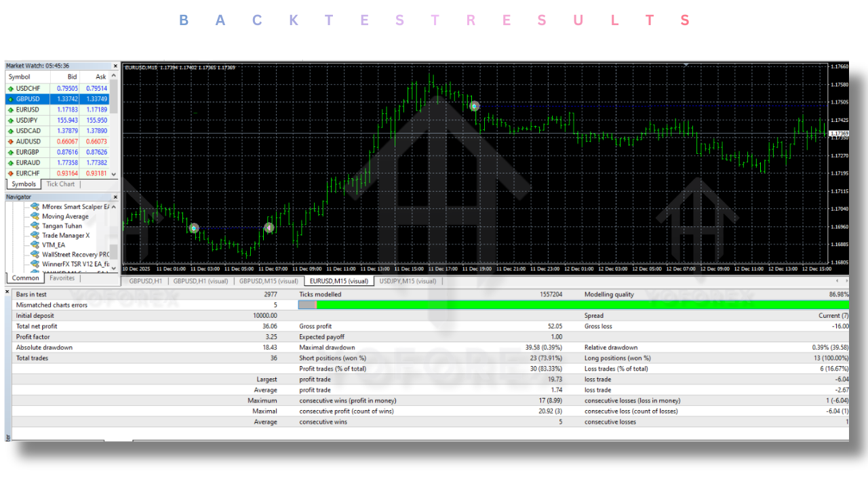Switch to the Tick Chart tab
The image size is (868, 488).
click(60, 184)
